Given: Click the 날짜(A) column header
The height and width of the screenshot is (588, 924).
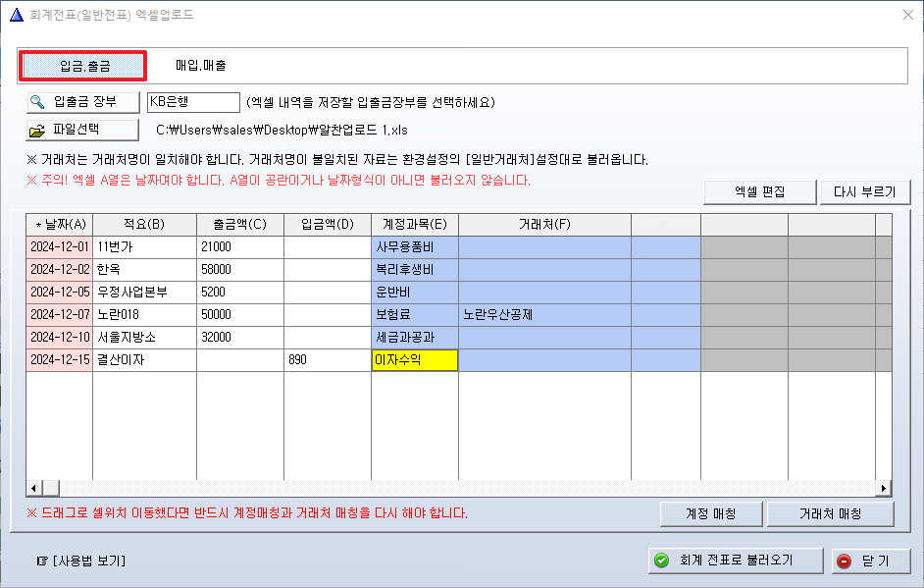Looking at the screenshot, I should [60, 225].
